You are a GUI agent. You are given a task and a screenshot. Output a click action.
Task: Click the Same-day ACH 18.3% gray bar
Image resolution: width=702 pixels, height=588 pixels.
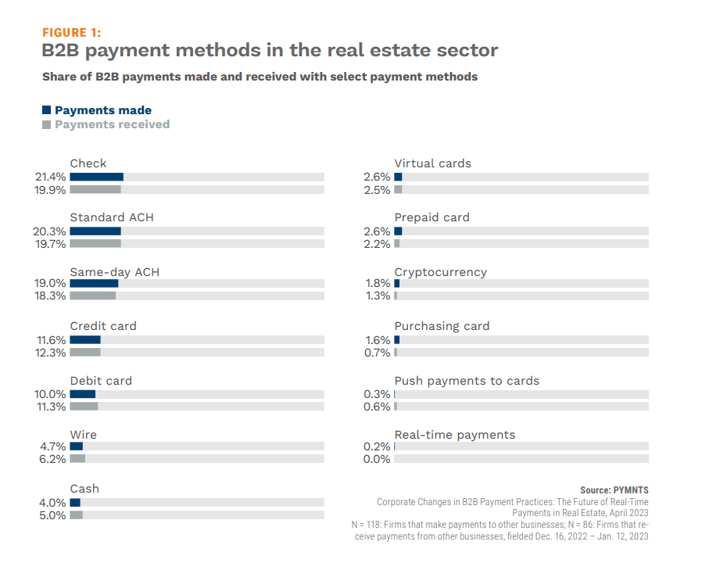(93, 296)
